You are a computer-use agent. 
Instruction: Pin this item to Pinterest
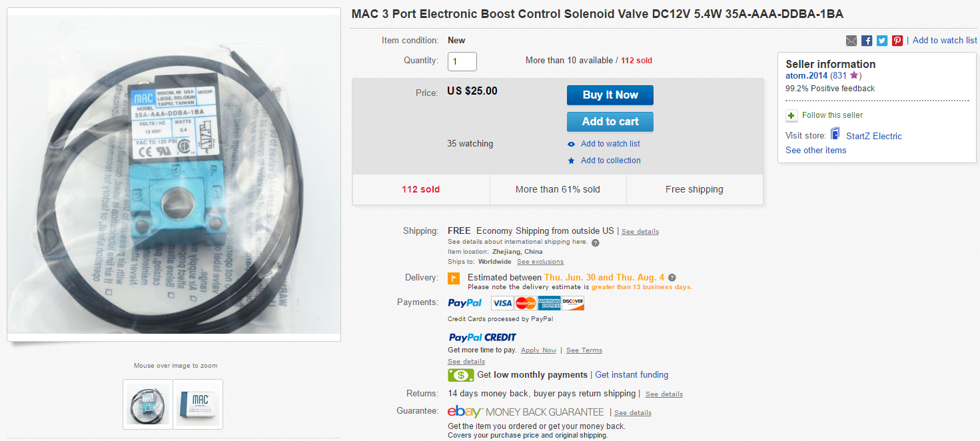(x=897, y=41)
